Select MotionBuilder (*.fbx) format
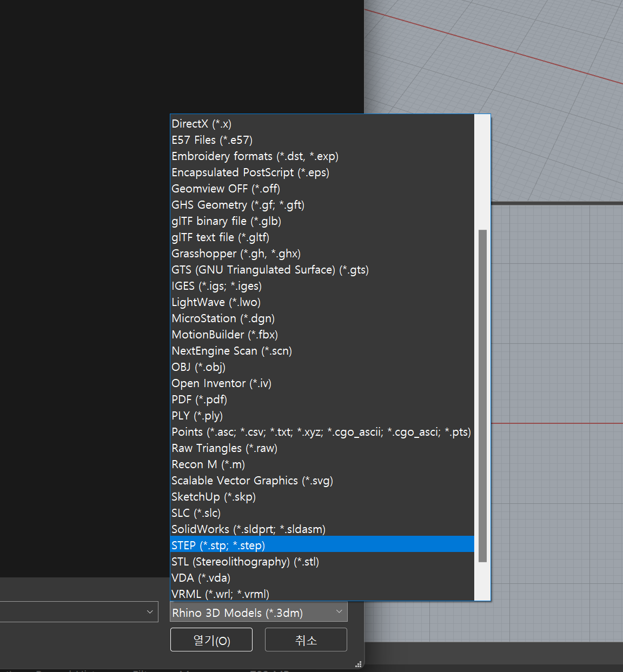Screen dimensions: 623x672 pos(322,335)
